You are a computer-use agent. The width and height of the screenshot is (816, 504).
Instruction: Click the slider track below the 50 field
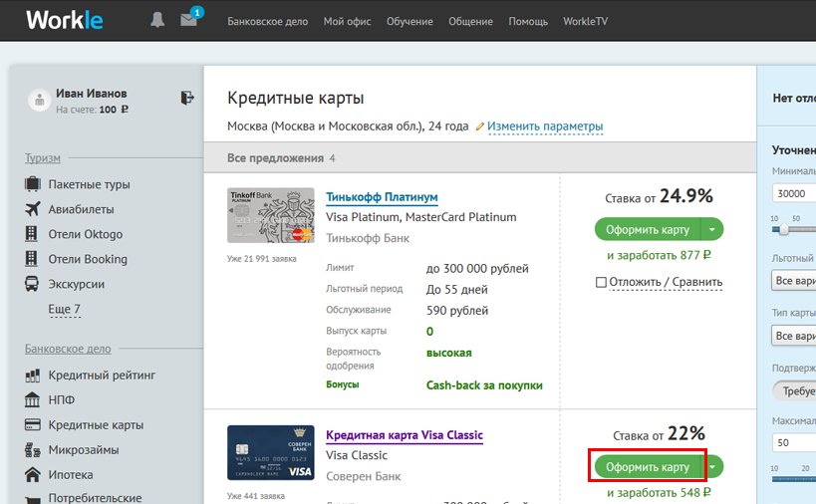(x=794, y=479)
